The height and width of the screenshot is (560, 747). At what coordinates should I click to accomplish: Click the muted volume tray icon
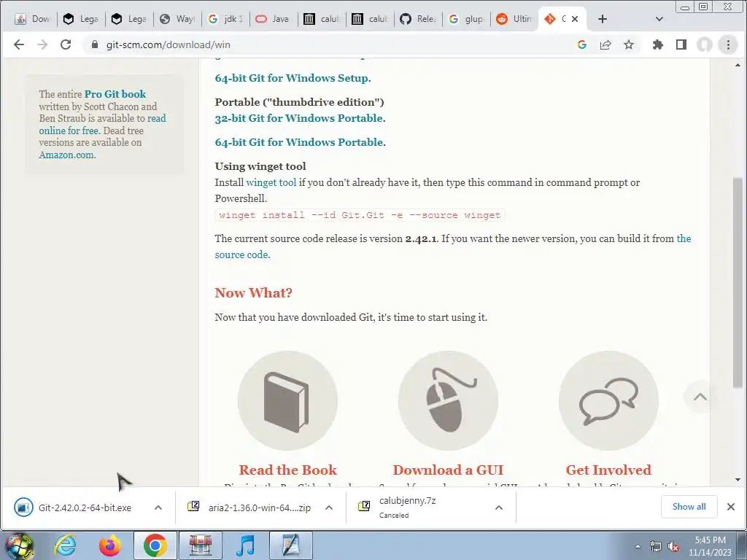[673, 546]
